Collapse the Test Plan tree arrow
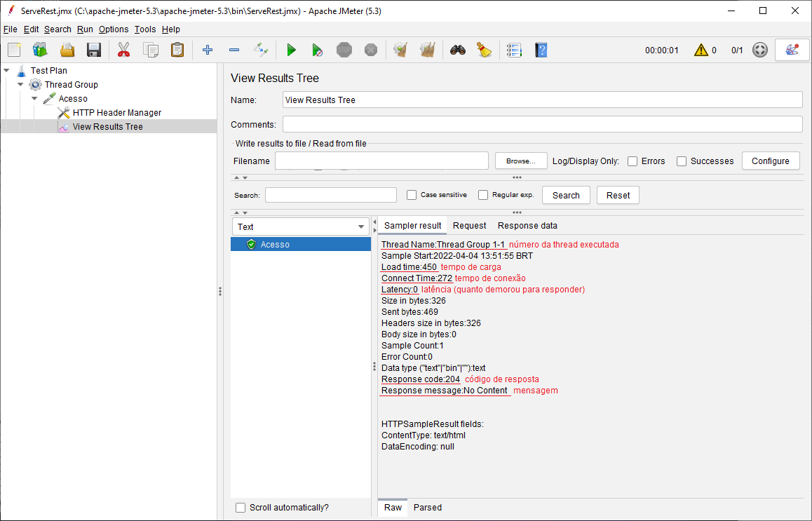This screenshot has width=812, height=521. [7, 70]
